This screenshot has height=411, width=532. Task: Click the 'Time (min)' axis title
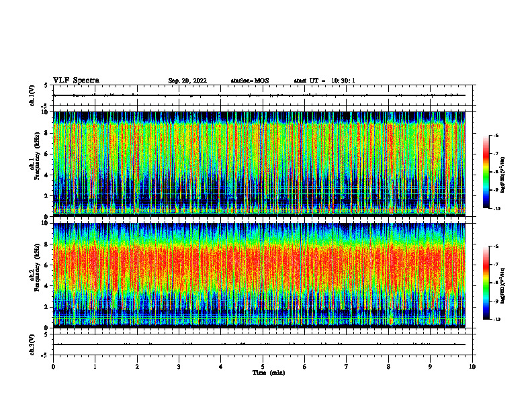(x=269, y=373)
